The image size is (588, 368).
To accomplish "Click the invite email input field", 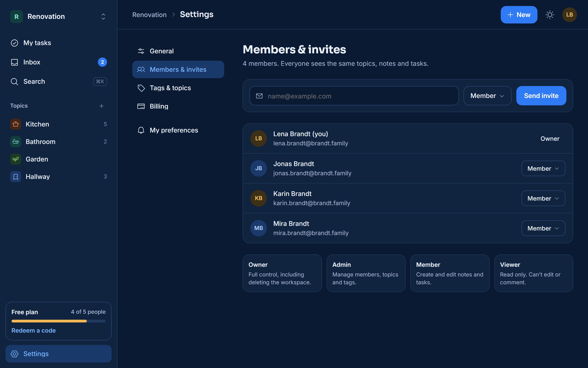I will (354, 96).
